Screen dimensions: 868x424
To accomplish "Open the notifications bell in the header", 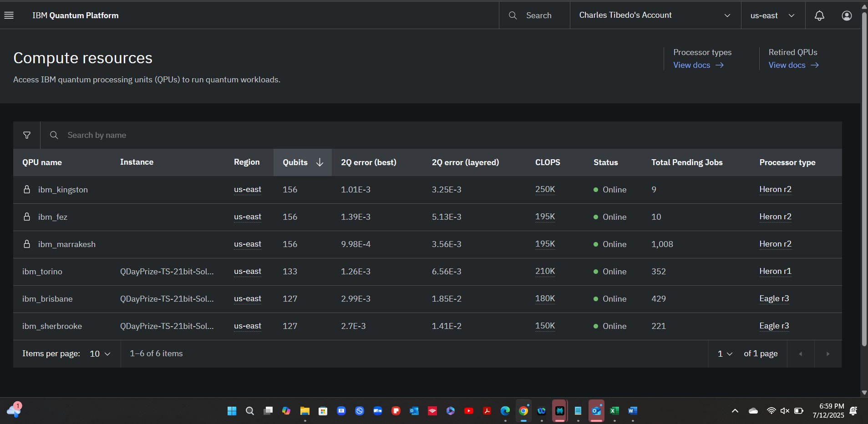I will pyautogui.click(x=819, y=15).
